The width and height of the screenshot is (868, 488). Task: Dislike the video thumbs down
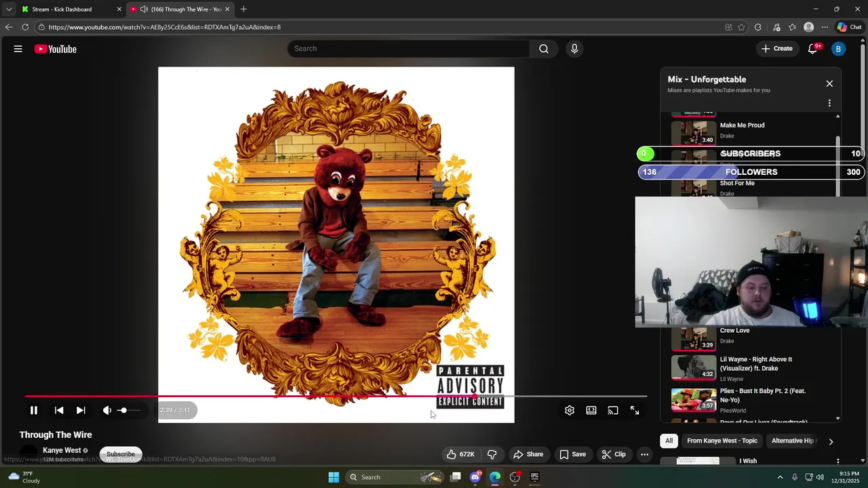click(492, 454)
